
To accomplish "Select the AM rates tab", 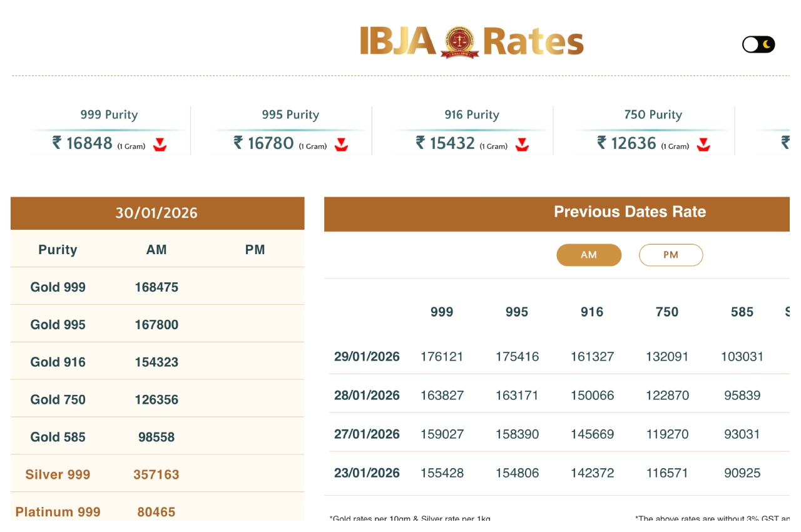I will [589, 255].
